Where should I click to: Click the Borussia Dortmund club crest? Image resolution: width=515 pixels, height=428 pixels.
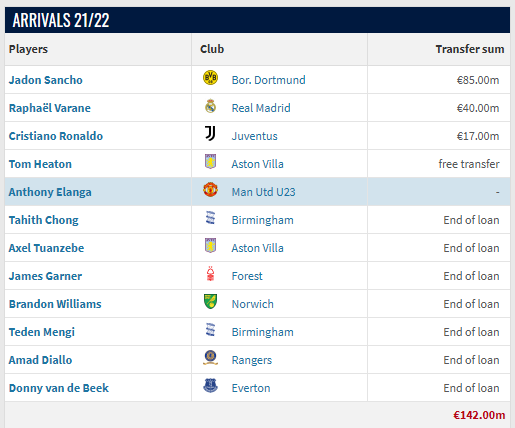[210, 78]
